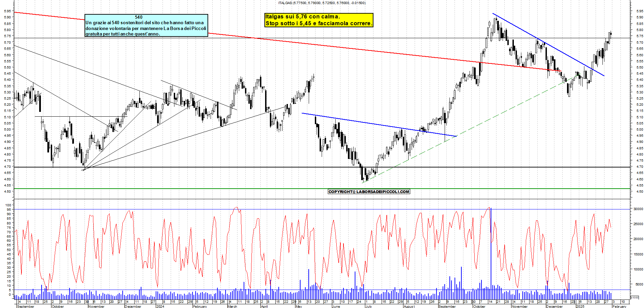
Task: Click the ITALGAS price title at top
Action: click(x=322, y=3)
